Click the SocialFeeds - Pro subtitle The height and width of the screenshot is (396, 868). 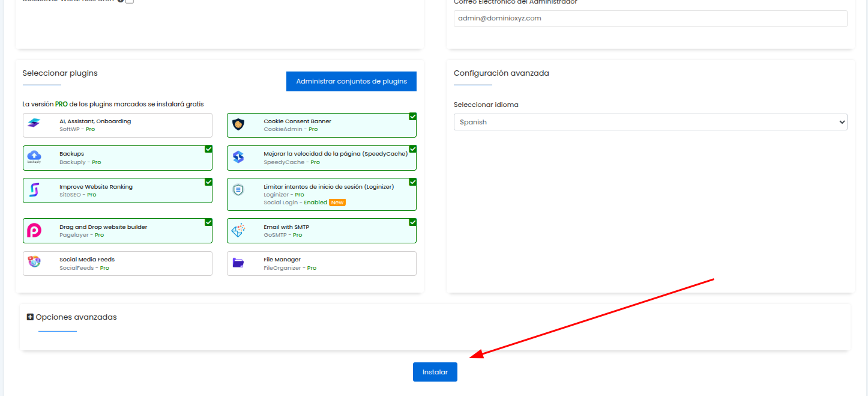coord(84,268)
